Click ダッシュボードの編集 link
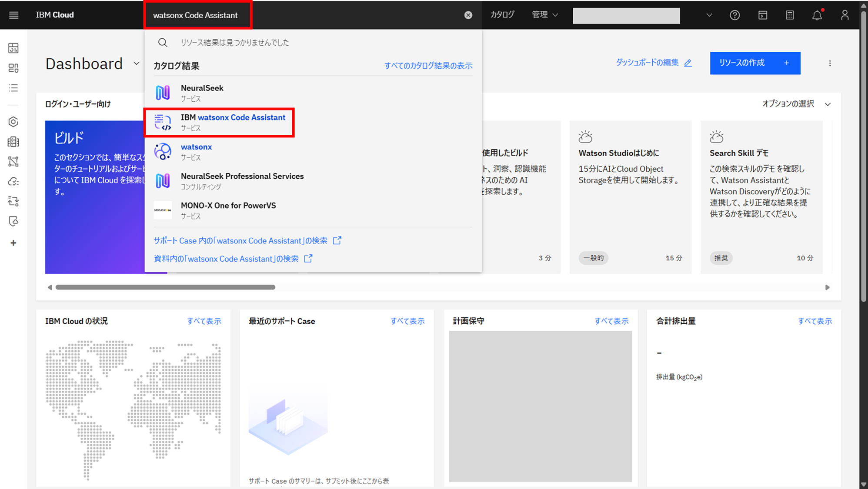Screen dimensions: 868x489 tap(653, 63)
